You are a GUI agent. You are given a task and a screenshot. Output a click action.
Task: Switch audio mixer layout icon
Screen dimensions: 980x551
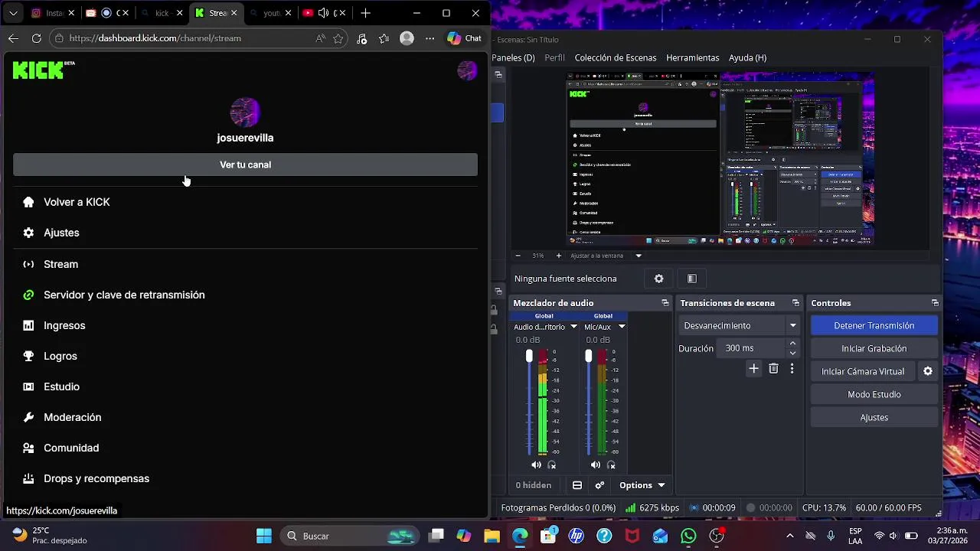pyautogui.click(x=577, y=485)
